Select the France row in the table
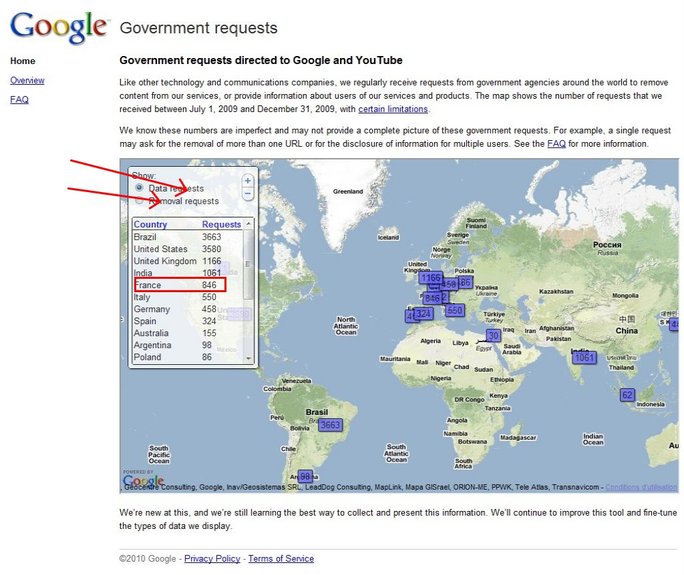Image resolution: width=684 pixels, height=575 pixels. pyautogui.click(x=188, y=285)
